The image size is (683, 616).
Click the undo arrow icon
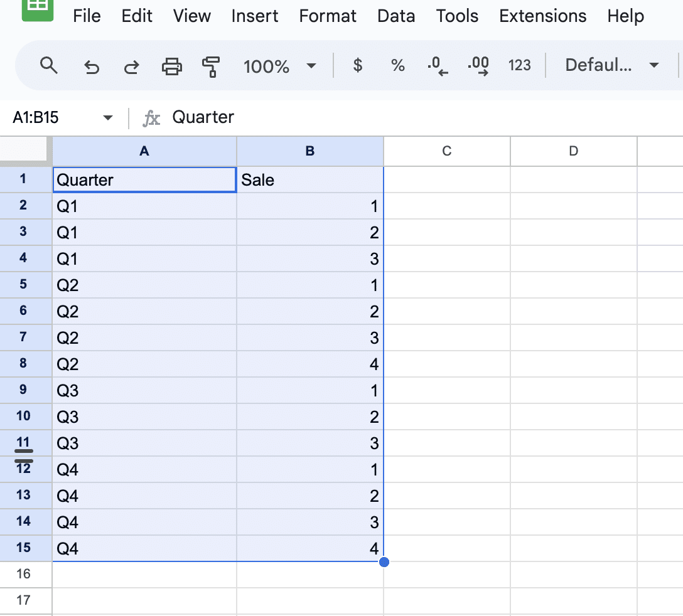(92, 66)
